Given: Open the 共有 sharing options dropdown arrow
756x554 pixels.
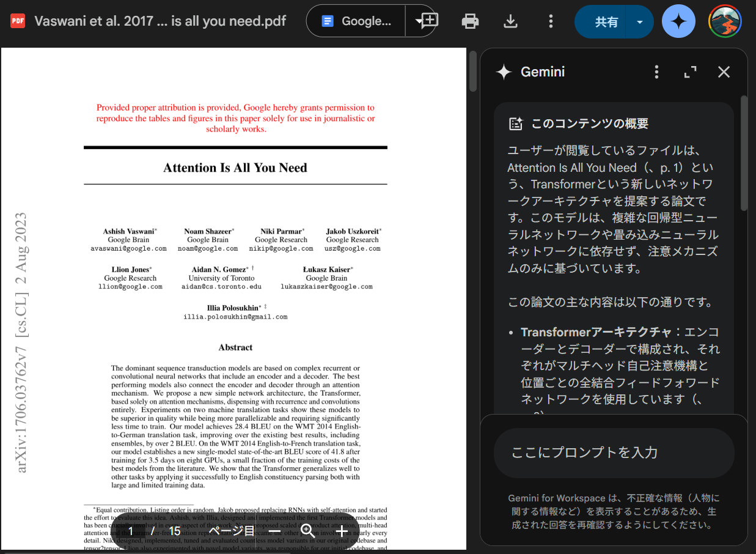Looking at the screenshot, I should pos(639,20).
